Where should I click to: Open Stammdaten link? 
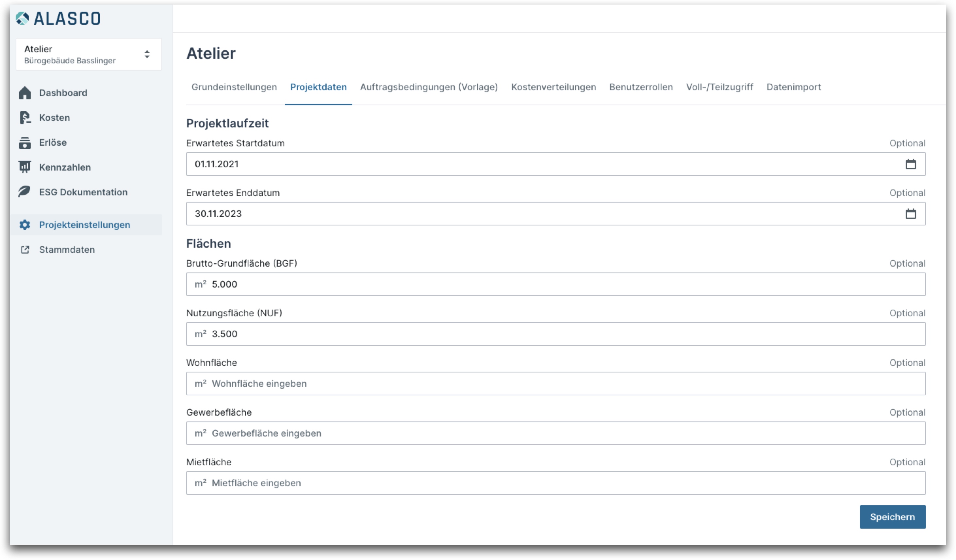[x=67, y=250]
